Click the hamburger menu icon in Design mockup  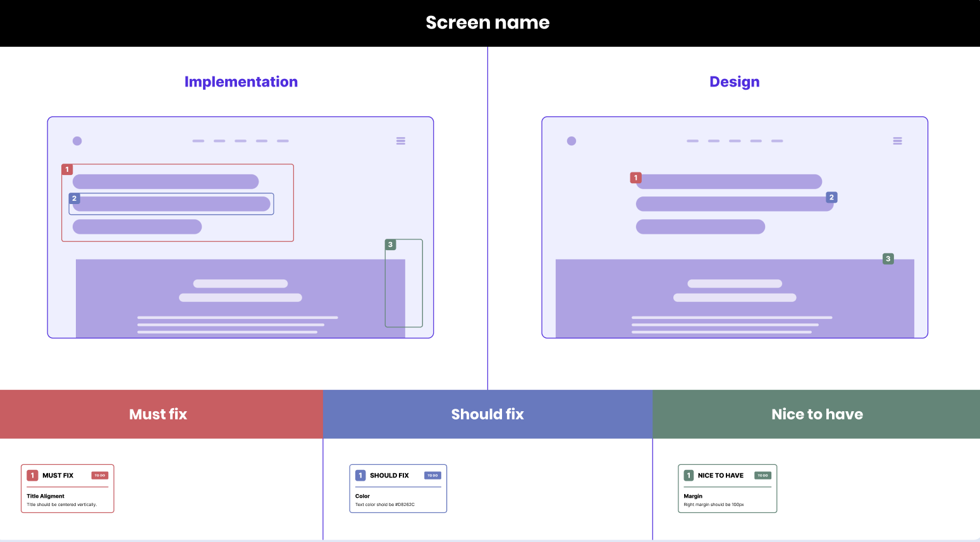(897, 141)
